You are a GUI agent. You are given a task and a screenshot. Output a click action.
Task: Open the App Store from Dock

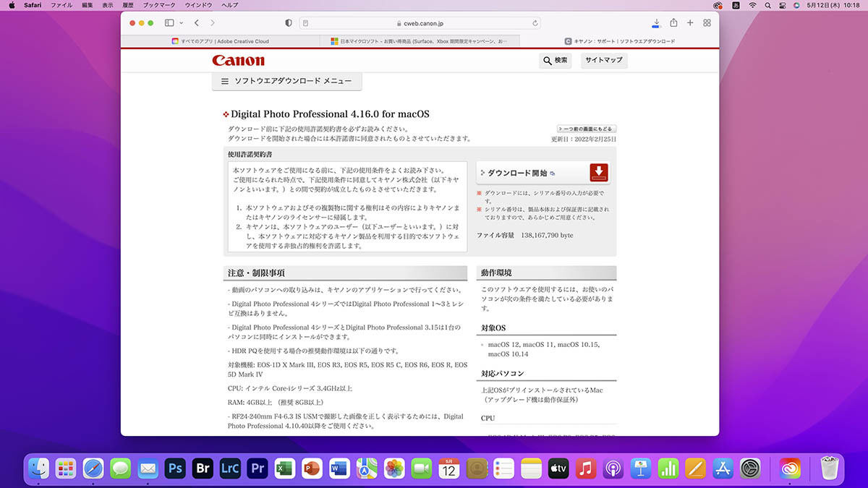point(723,468)
